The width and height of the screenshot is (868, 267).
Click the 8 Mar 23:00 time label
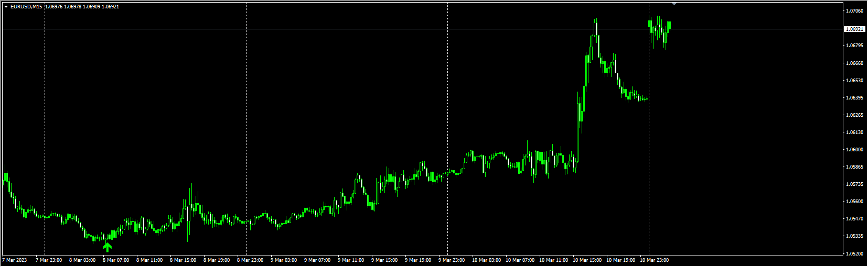(250, 260)
